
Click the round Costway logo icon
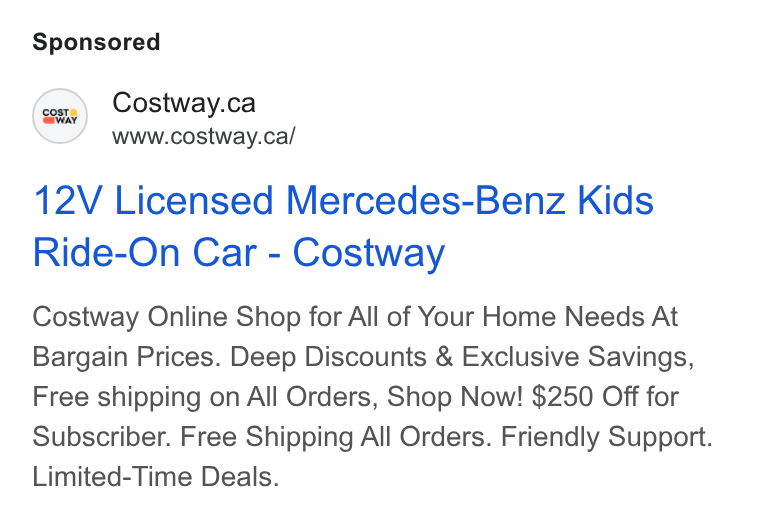coord(60,116)
